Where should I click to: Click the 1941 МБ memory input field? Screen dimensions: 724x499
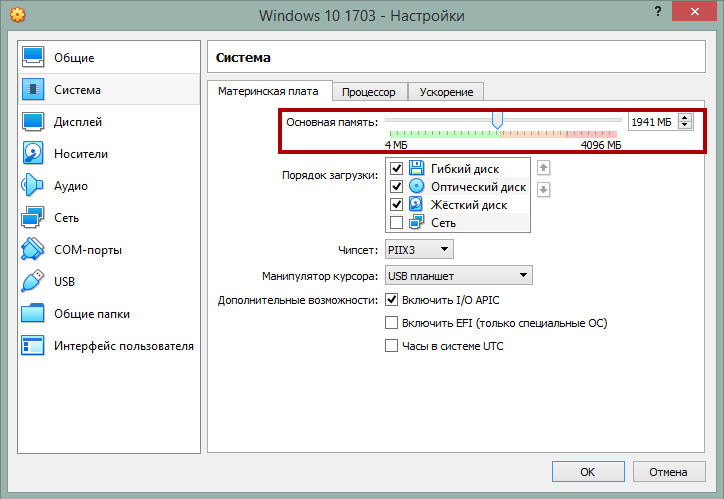[x=653, y=122]
